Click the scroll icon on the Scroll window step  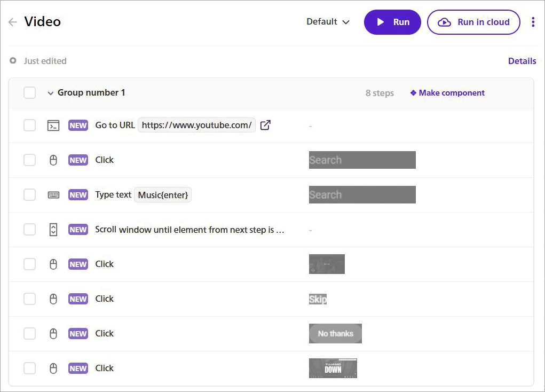pyautogui.click(x=53, y=229)
